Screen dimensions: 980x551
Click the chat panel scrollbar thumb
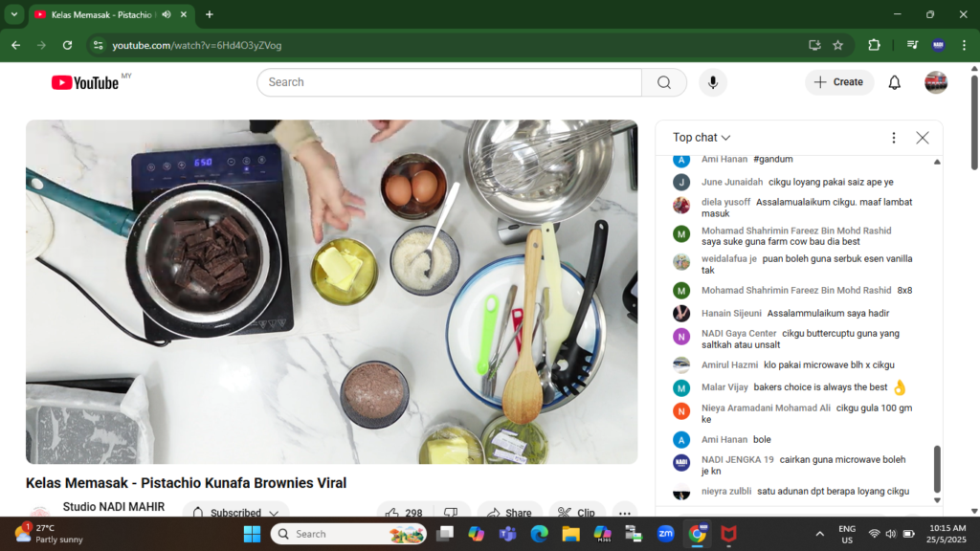point(937,469)
